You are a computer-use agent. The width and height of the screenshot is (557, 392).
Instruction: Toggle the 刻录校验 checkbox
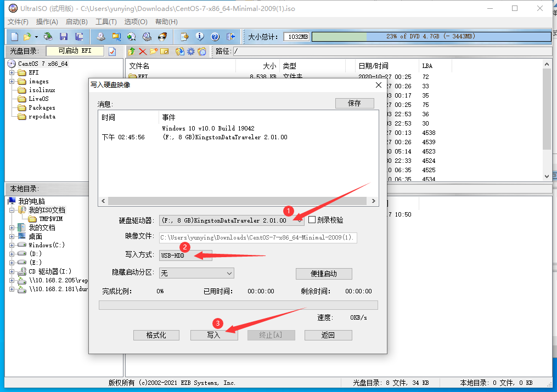point(312,220)
